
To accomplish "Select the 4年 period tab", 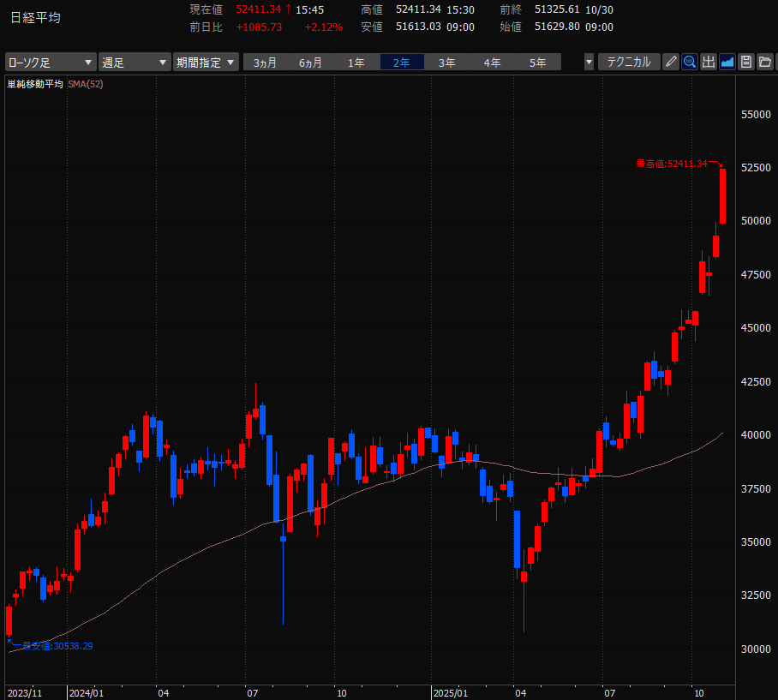I will [493, 63].
